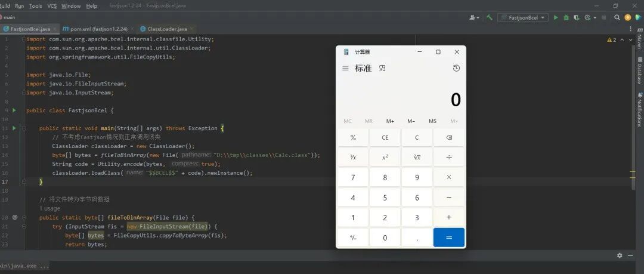
Task: Click calculator divide button
Action: coord(449,157)
